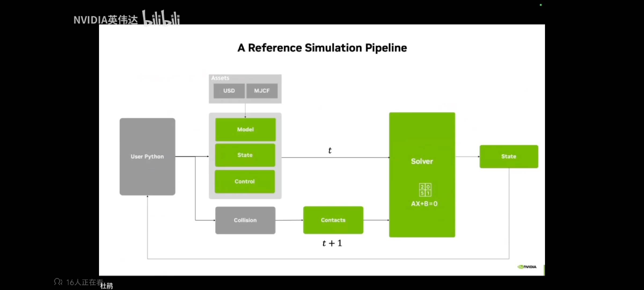
Task: Click the green status dot at top
Action: point(541,5)
